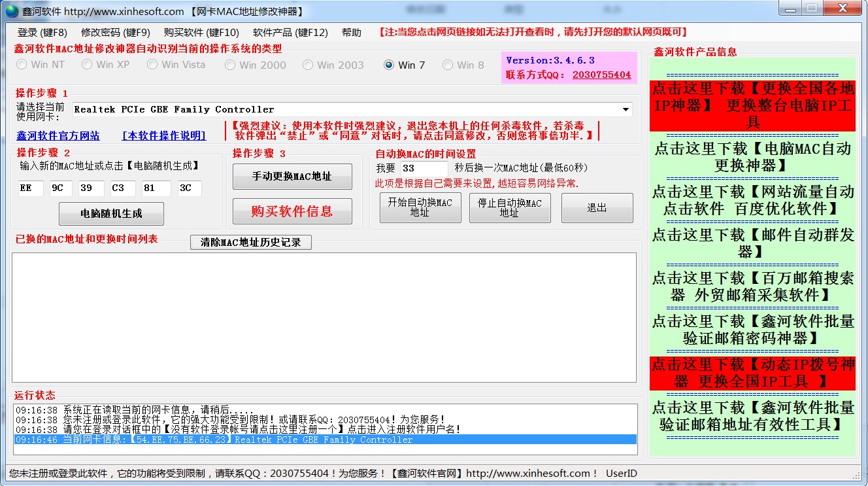Open QQ contact link 2030755404
Viewport: 868px width, 486px height.
point(601,75)
